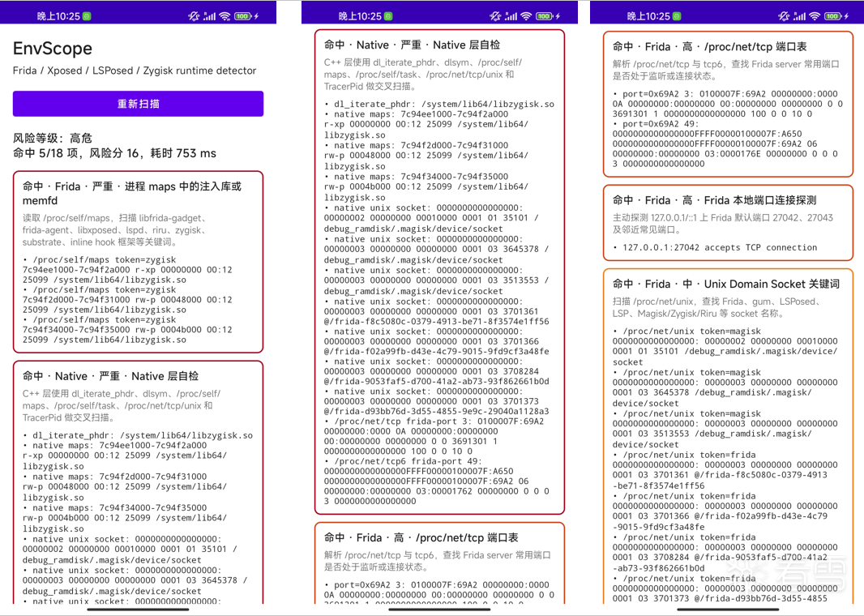Screen dimensions: 864x616
Task: Tap the 晚上10:25 clock on middle screen
Action: [x=359, y=16]
